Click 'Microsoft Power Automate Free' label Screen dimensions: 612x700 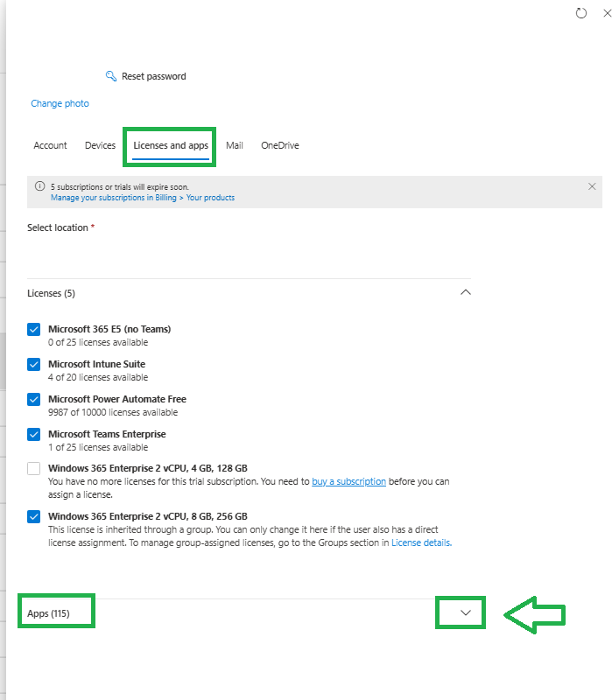click(x=117, y=399)
